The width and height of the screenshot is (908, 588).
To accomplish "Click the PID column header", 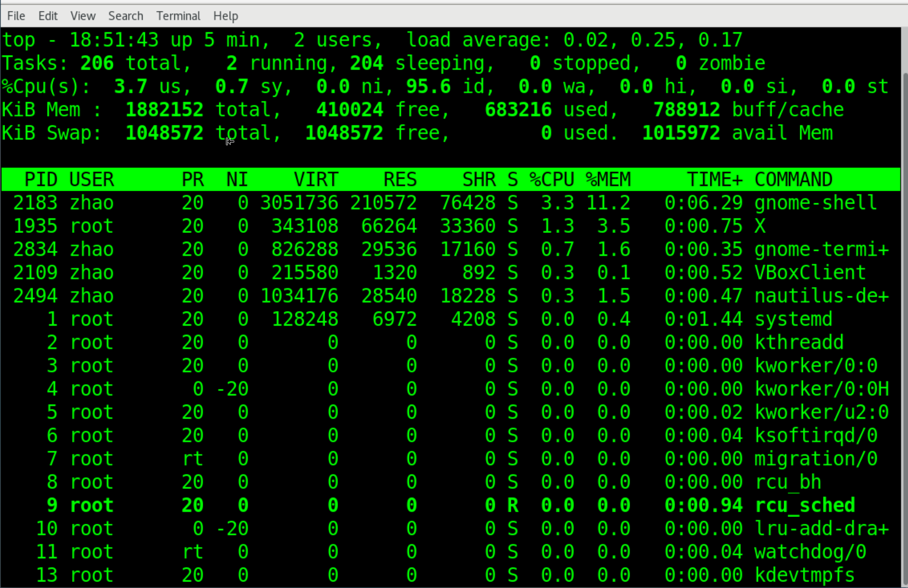I will pyautogui.click(x=41, y=179).
